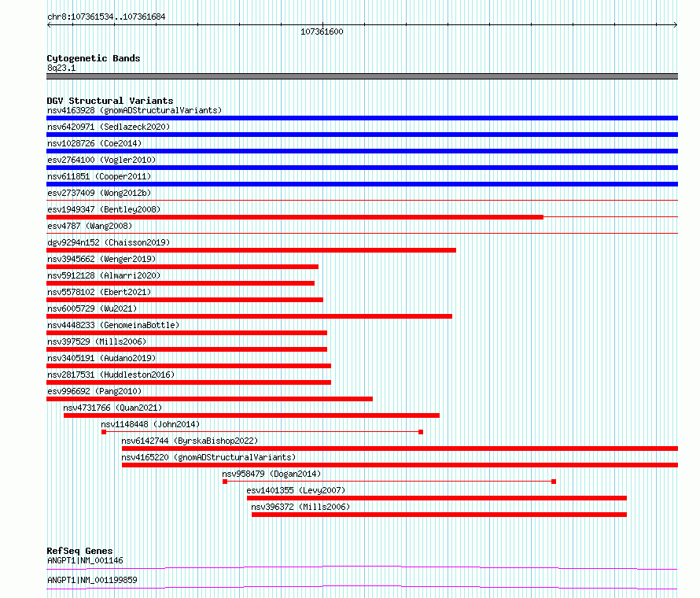Click left endpoint square of nsv958479

225,482
